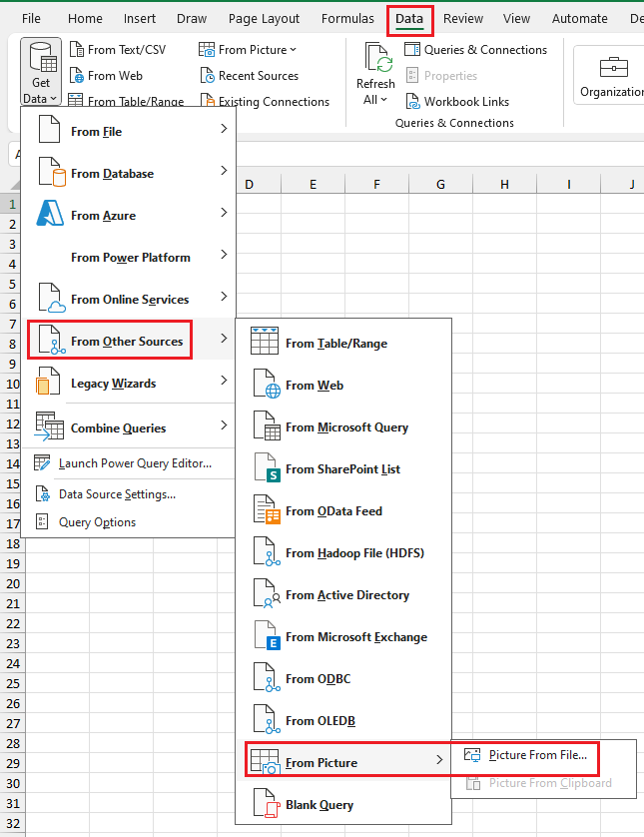Expand the From Power Platform submenu arrow

(x=224, y=255)
